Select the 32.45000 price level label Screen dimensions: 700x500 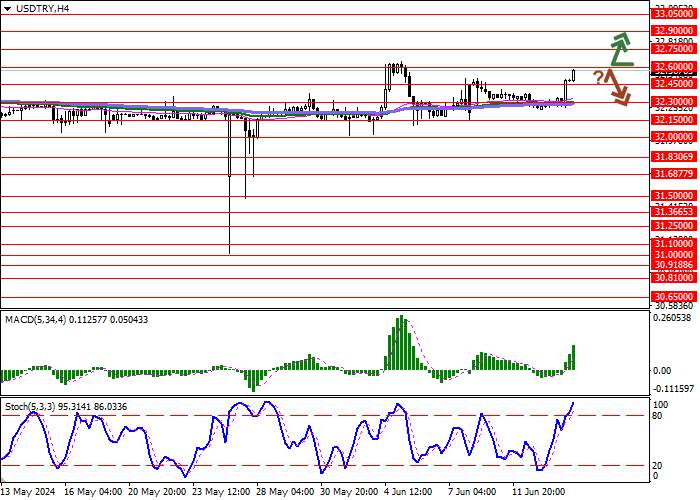click(674, 84)
